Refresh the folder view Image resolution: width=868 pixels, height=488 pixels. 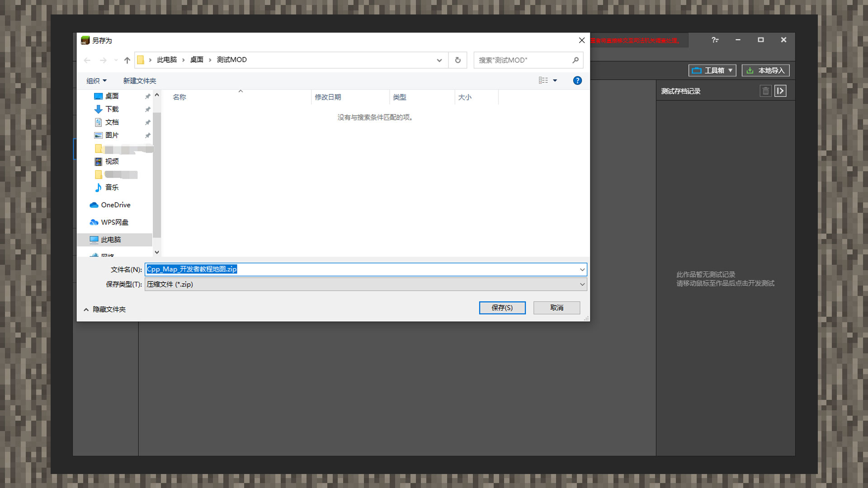coord(458,60)
